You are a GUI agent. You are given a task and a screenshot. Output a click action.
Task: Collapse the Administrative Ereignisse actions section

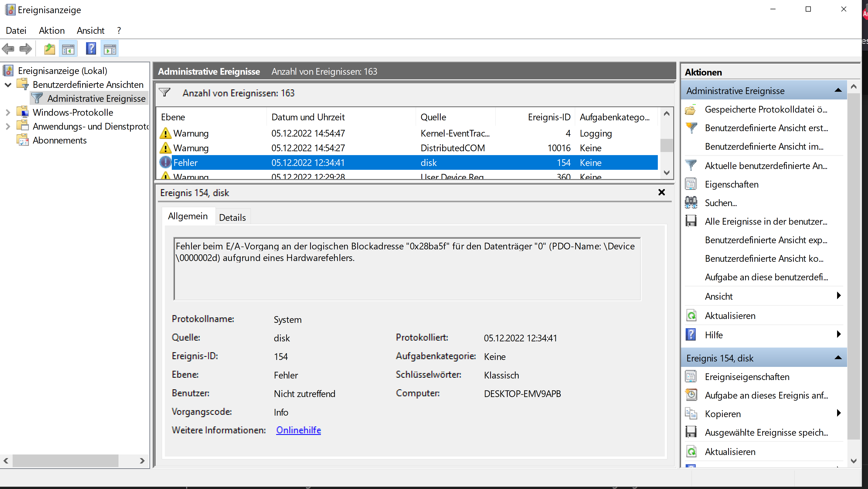point(838,90)
